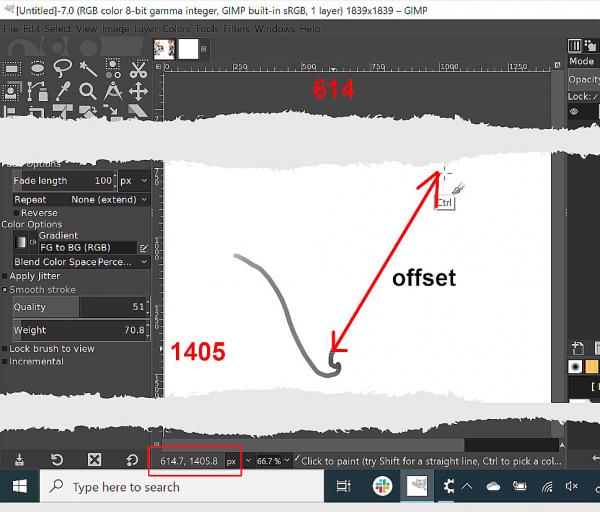Viewport: 600px width, 512px height.
Task: Activate the Fuzzy Select wand tool
Action: 88,69
